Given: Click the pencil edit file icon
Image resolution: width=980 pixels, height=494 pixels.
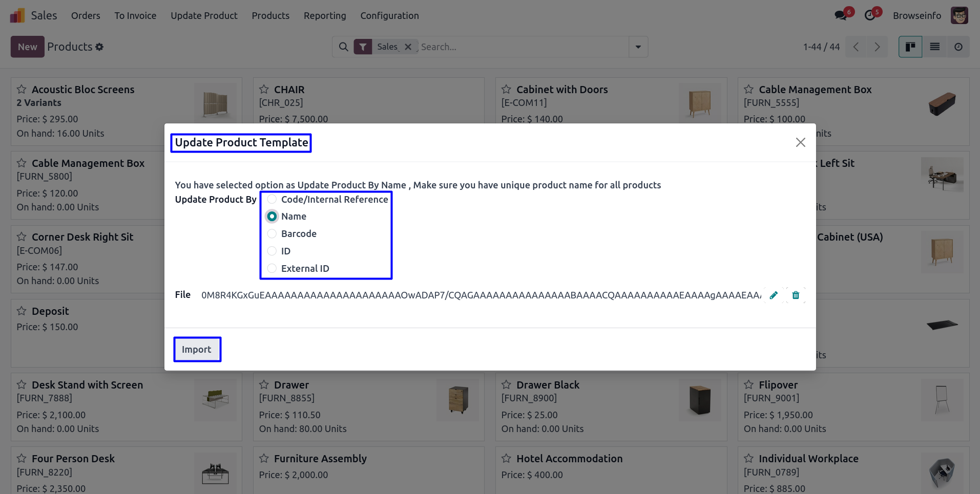Looking at the screenshot, I should point(774,295).
